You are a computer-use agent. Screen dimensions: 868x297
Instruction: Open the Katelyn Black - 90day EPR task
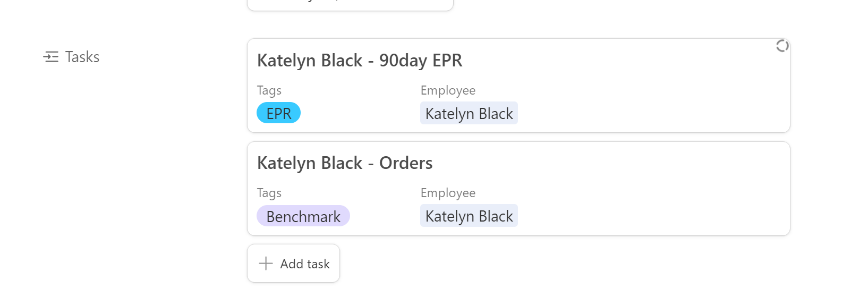tap(360, 61)
